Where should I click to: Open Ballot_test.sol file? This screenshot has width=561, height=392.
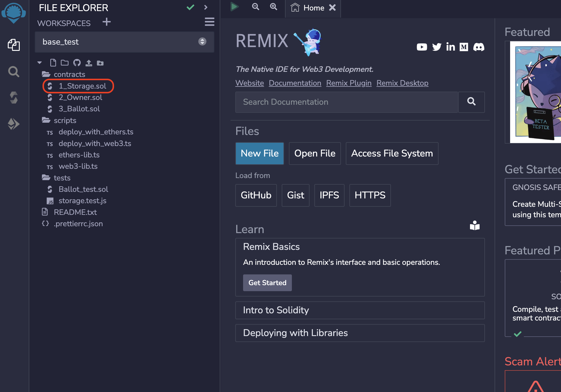(78, 189)
